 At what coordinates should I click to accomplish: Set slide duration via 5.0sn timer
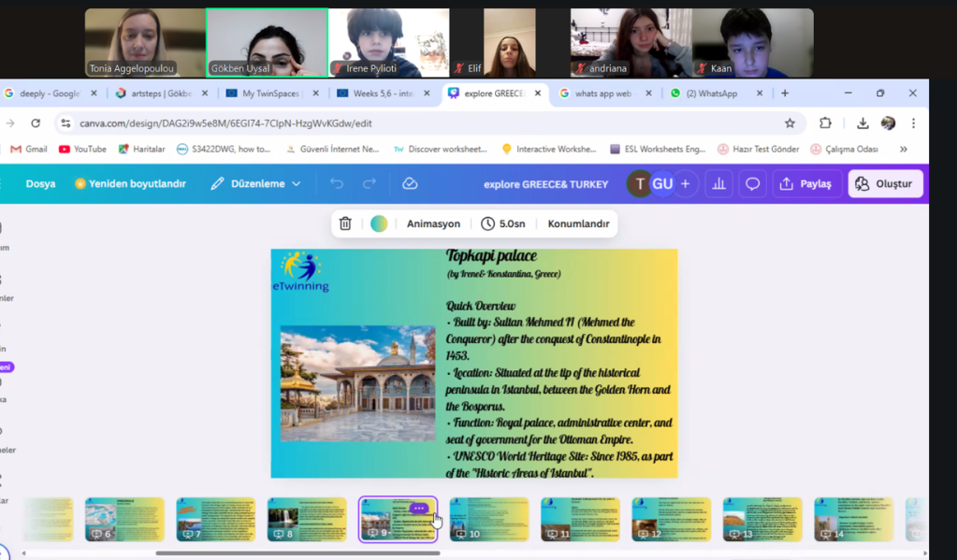click(503, 224)
